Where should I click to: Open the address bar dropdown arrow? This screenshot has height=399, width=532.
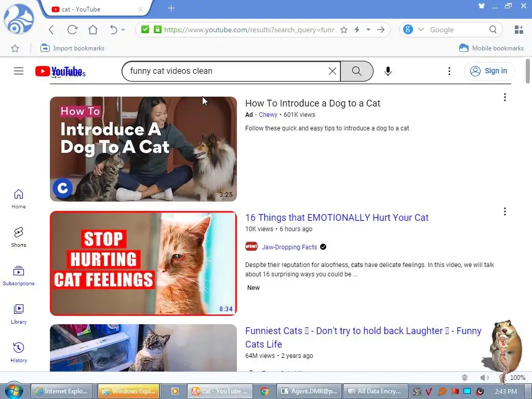(x=368, y=30)
